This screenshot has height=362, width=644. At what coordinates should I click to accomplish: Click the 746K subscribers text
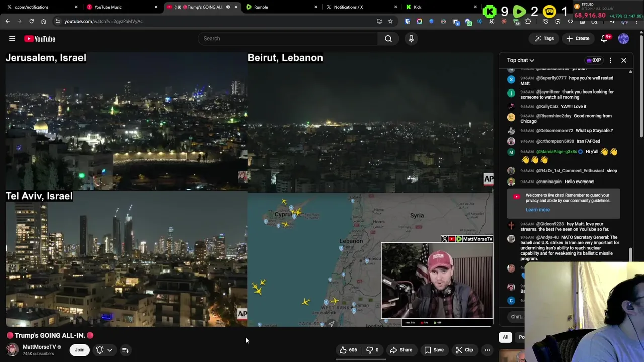(38, 354)
